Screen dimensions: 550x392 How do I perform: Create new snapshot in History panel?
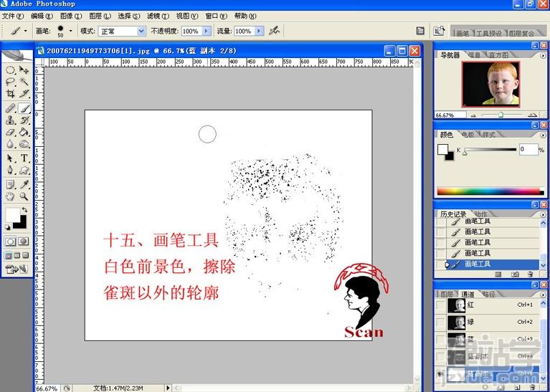click(x=515, y=274)
